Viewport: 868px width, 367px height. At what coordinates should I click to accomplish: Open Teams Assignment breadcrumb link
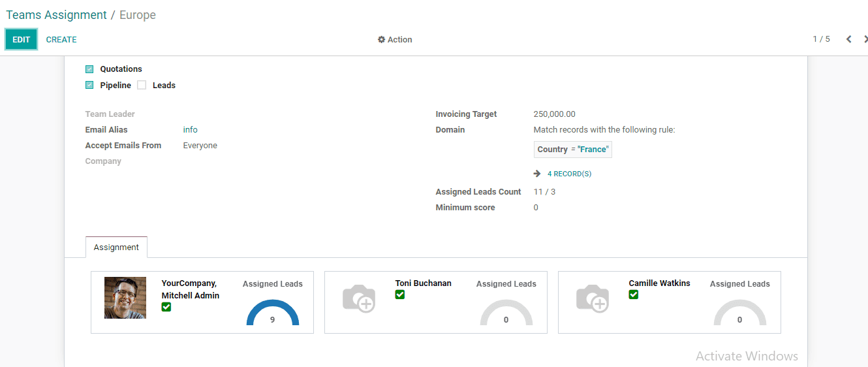click(56, 15)
